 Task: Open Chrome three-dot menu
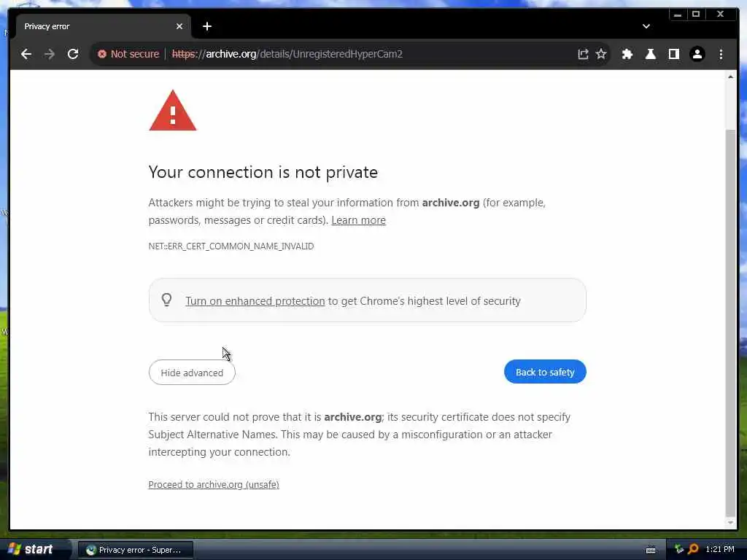[x=721, y=54]
